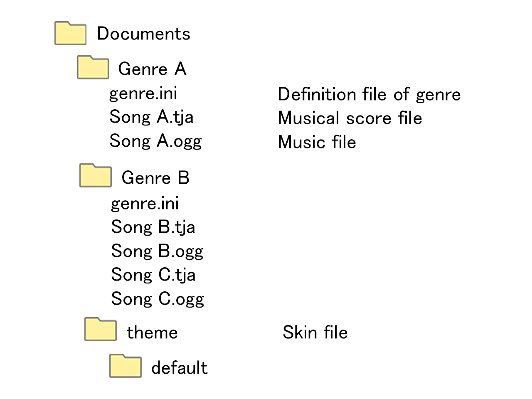Select the theme folder label
The height and width of the screenshot is (399, 532).
point(152,332)
